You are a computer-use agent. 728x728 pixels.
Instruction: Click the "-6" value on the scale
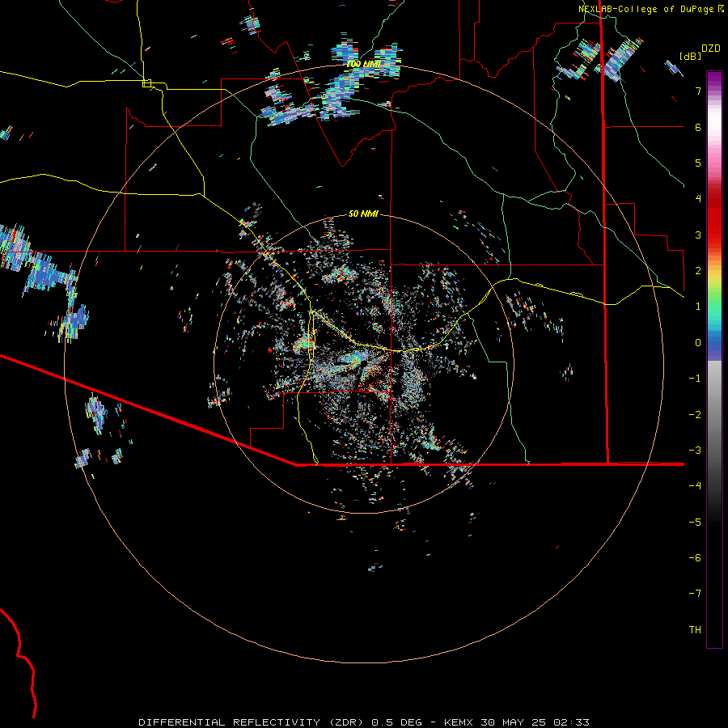click(x=695, y=558)
